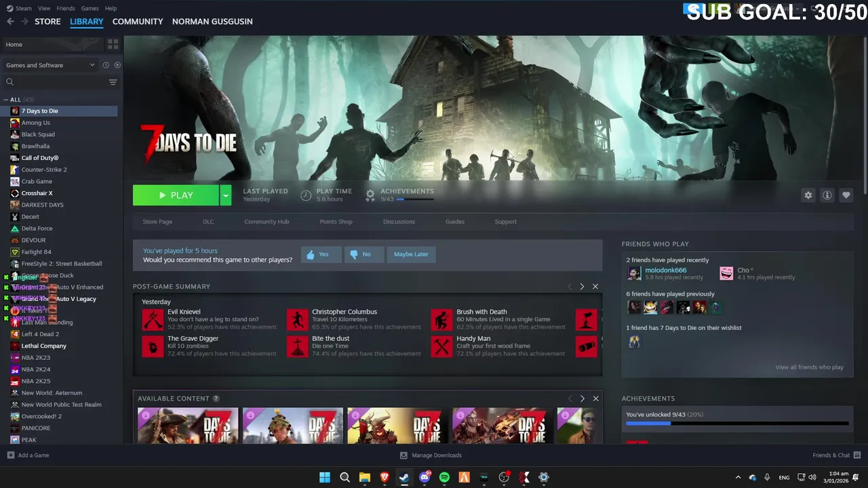Open advanced library filter options icon
The height and width of the screenshot is (488, 868).
113,82
